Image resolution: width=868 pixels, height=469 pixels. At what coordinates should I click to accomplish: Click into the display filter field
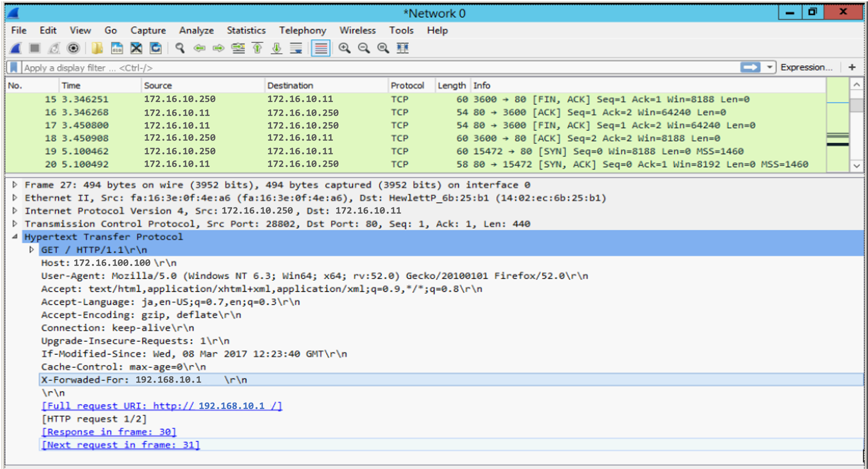coord(370,68)
